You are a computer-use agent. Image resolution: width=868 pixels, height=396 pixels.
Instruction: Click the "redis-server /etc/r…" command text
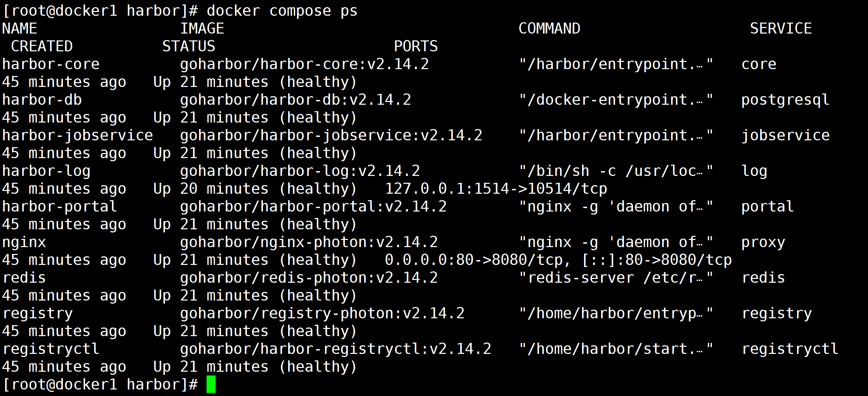pyautogui.click(x=616, y=278)
